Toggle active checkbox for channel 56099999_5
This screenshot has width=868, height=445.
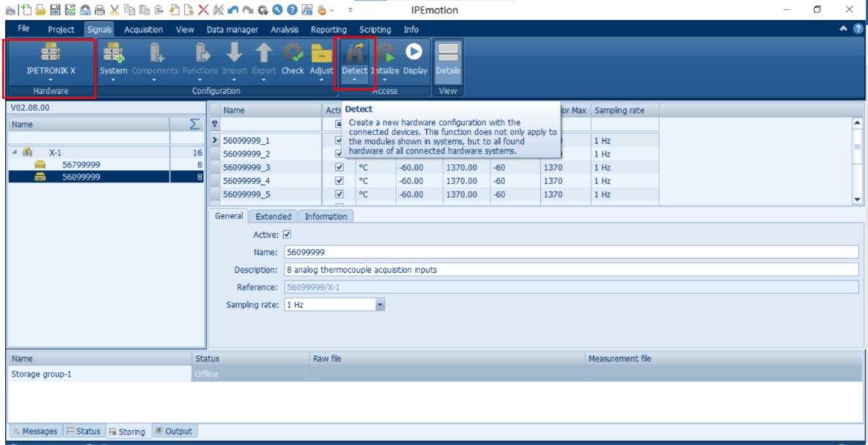coord(340,195)
